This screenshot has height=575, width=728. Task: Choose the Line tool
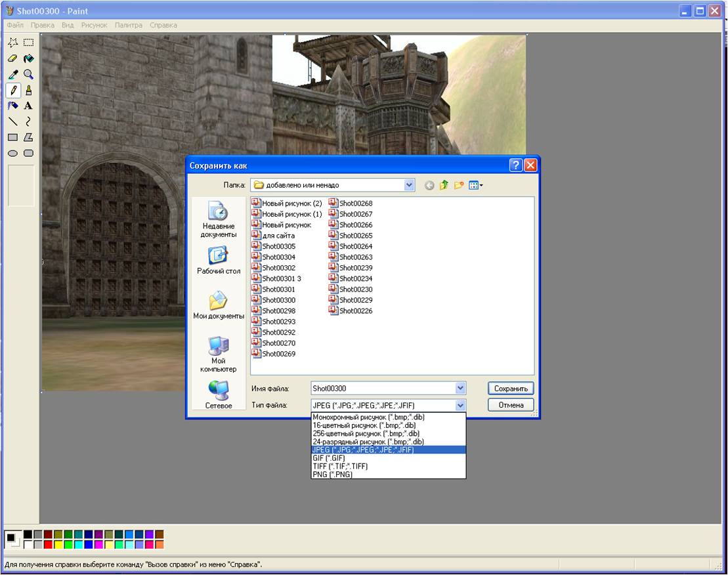[13, 121]
